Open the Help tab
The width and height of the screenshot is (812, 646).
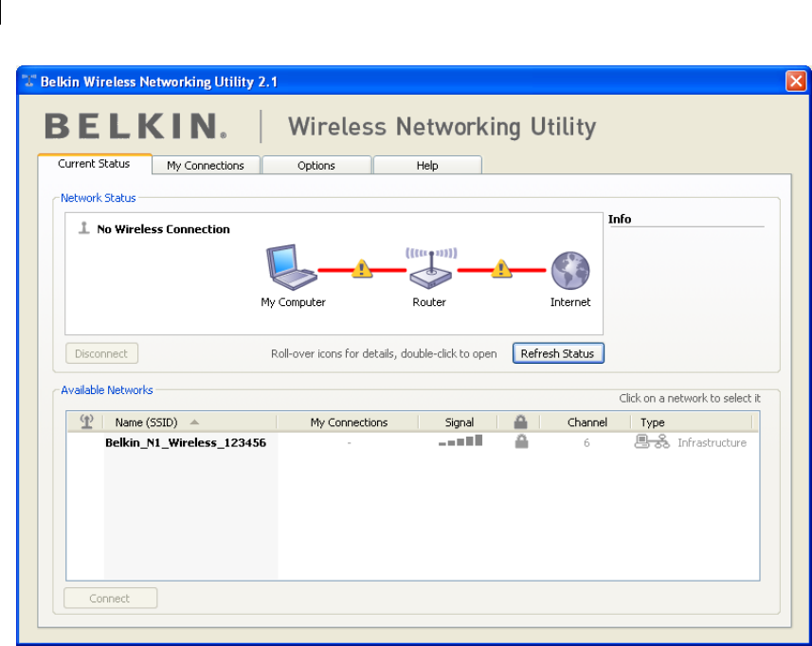[427, 166]
